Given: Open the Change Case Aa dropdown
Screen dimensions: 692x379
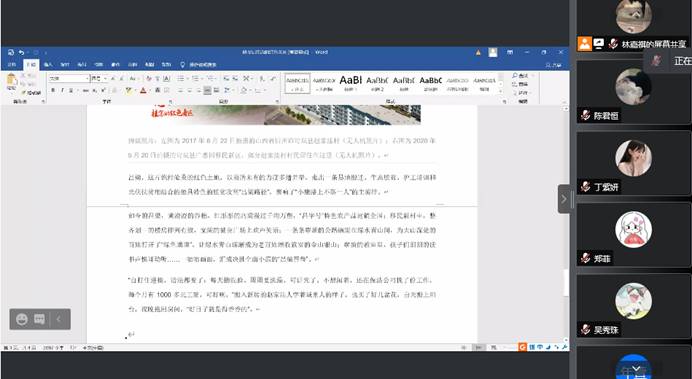Looking at the screenshot, I should click(x=133, y=79).
